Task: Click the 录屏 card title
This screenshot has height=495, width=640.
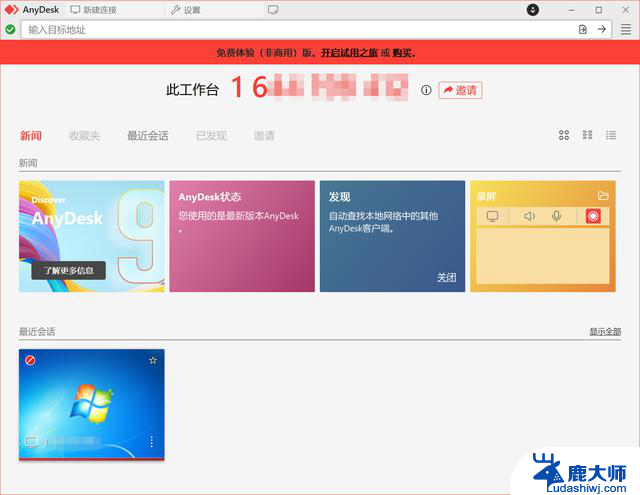Action: tap(486, 196)
